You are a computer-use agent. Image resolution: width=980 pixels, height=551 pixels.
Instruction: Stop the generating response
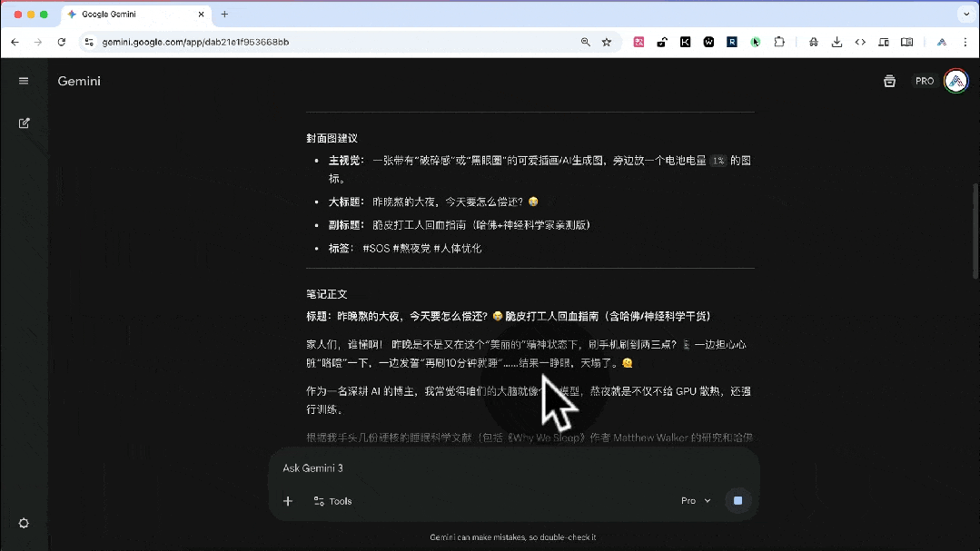click(x=737, y=500)
